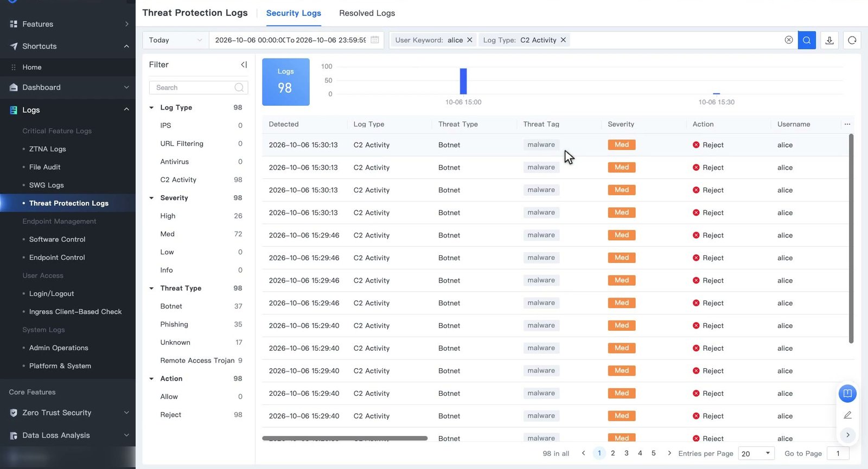The width and height of the screenshot is (868, 469).
Task: Collapse the Filter panel with the arrow icon
Action: coord(244,65)
